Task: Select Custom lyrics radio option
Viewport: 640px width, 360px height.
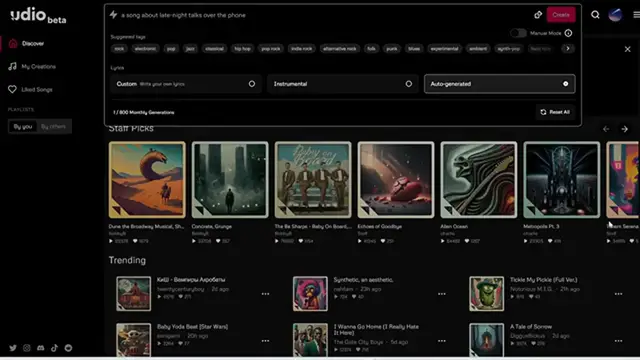Action: tap(186, 84)
